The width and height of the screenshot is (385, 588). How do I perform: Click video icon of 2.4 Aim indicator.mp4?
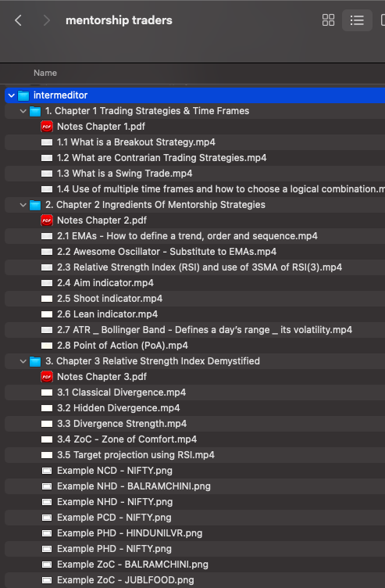click(47, 283)
